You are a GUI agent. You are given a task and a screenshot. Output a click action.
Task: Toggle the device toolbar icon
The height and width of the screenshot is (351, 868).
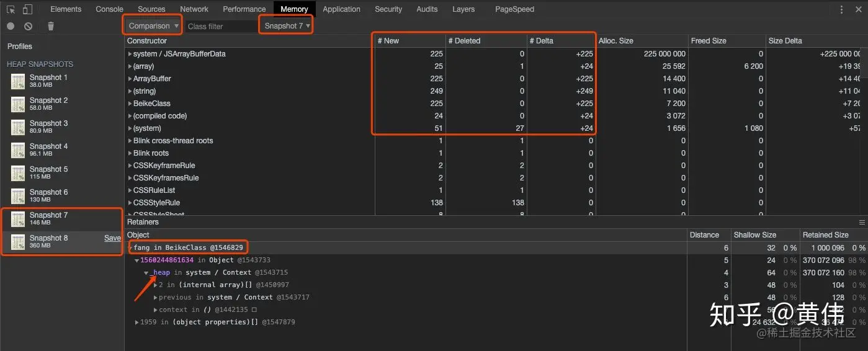27,9
